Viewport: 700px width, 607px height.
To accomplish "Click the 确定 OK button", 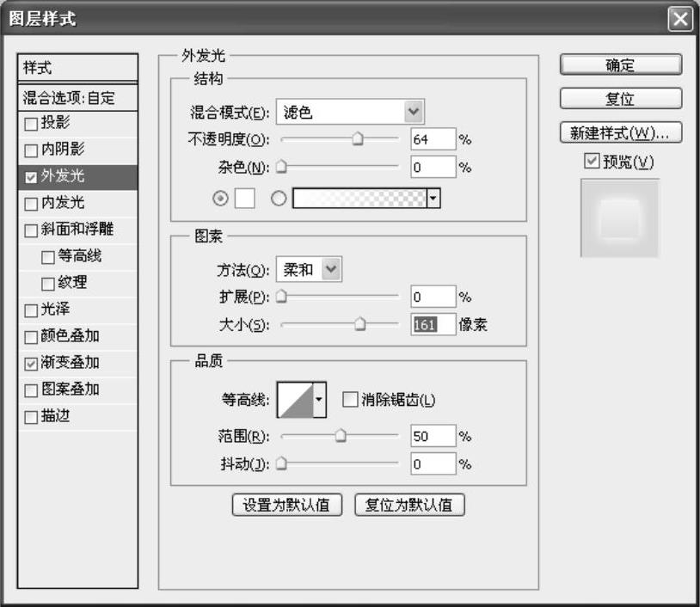I will click(621, 65).
